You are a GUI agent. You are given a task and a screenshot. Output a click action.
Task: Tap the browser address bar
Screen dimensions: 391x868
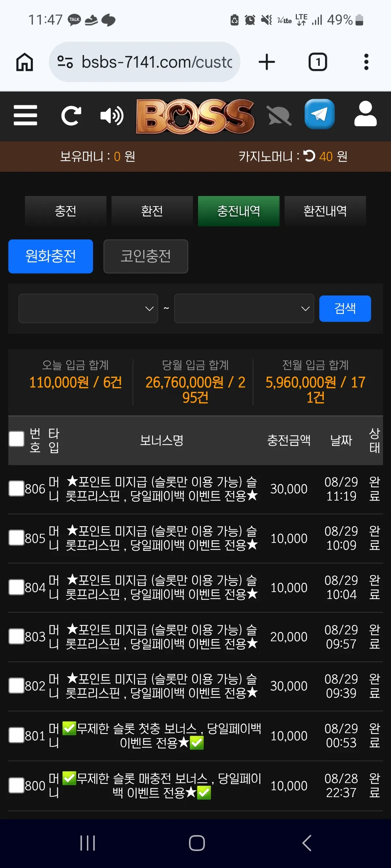coord(144,62)
